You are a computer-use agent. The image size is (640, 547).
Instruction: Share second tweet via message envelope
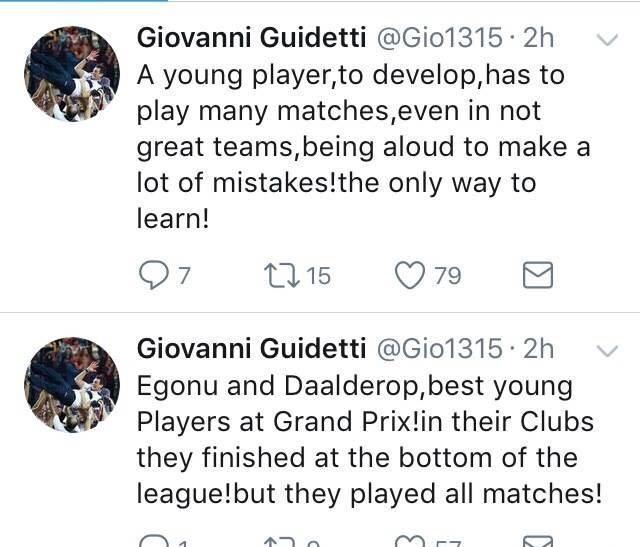[x=538, y=541]
